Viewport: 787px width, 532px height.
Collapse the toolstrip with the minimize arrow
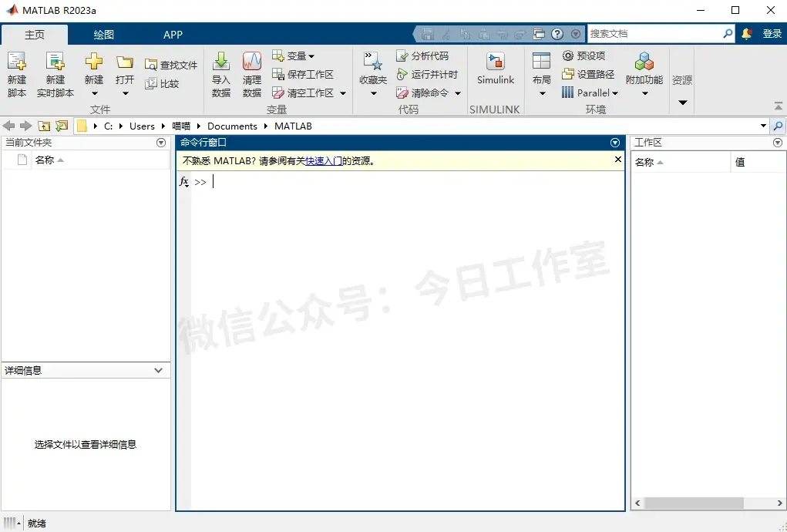coord(778,106)
